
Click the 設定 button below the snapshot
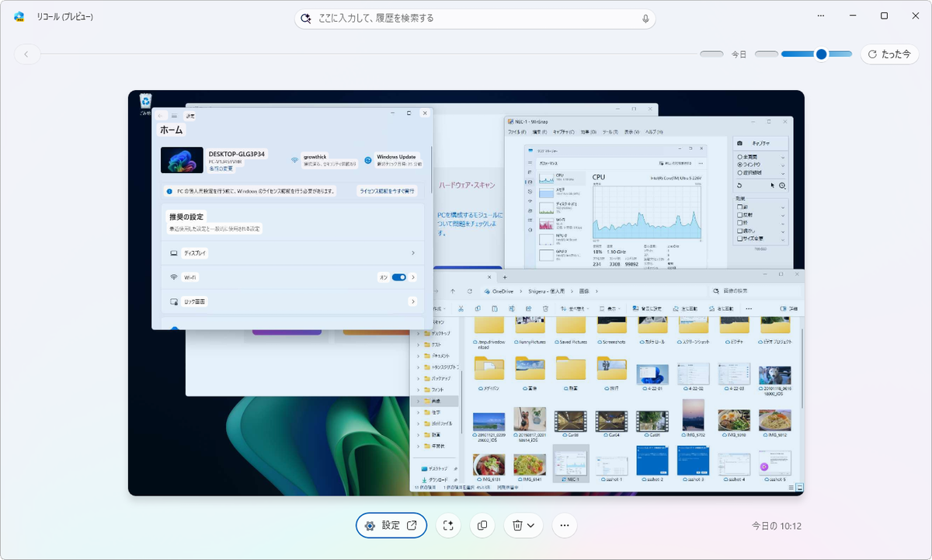click(391, 526)
